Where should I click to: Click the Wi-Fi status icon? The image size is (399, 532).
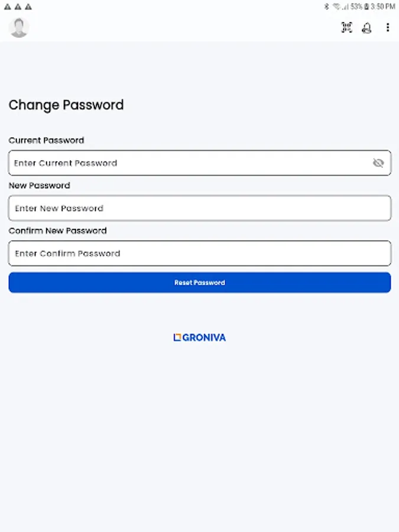point(337,7)
